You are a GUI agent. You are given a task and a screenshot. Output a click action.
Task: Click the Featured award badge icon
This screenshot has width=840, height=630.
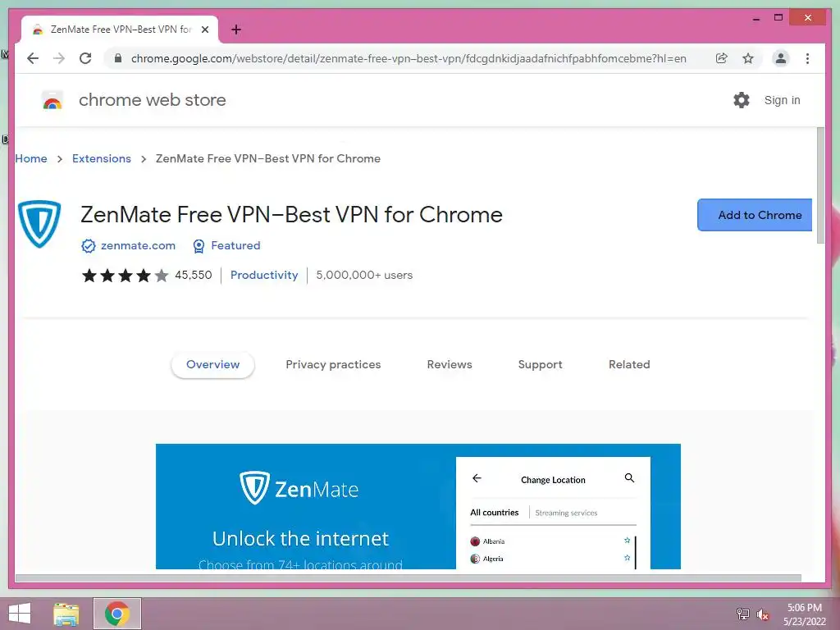199,246
